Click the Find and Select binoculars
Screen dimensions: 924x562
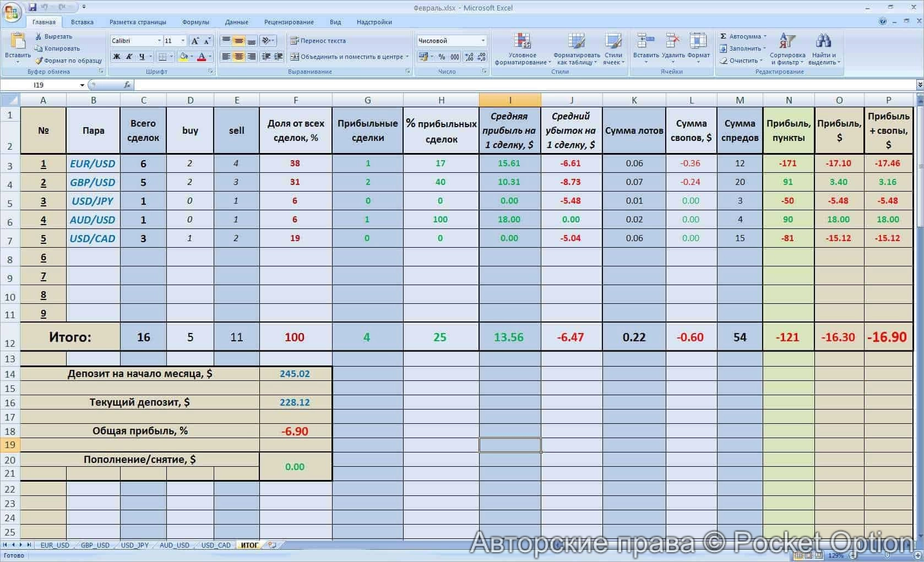[824, 48]
